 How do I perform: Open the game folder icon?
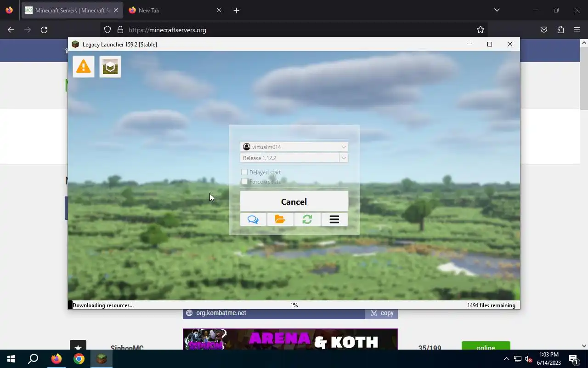tap(280, 219)
